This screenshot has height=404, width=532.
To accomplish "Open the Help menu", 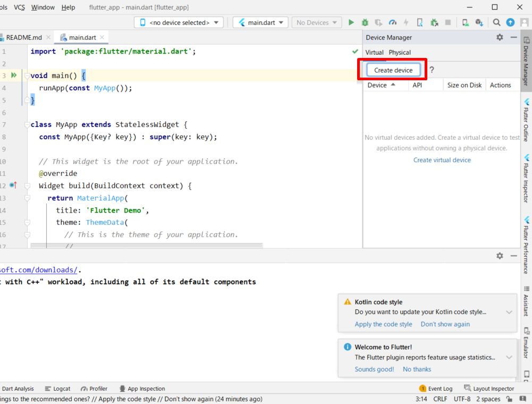I will (68, 7).
